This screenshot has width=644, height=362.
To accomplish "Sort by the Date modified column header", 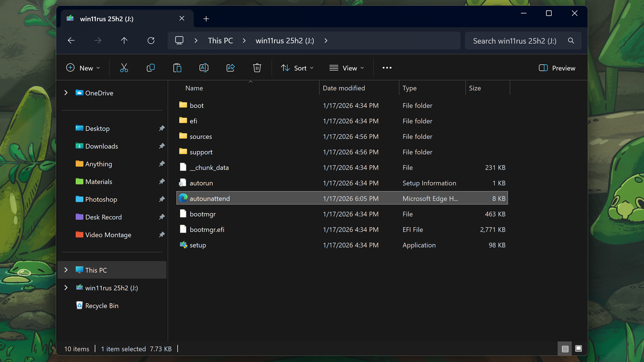I will pyautogui.click(x=344, y=88).
